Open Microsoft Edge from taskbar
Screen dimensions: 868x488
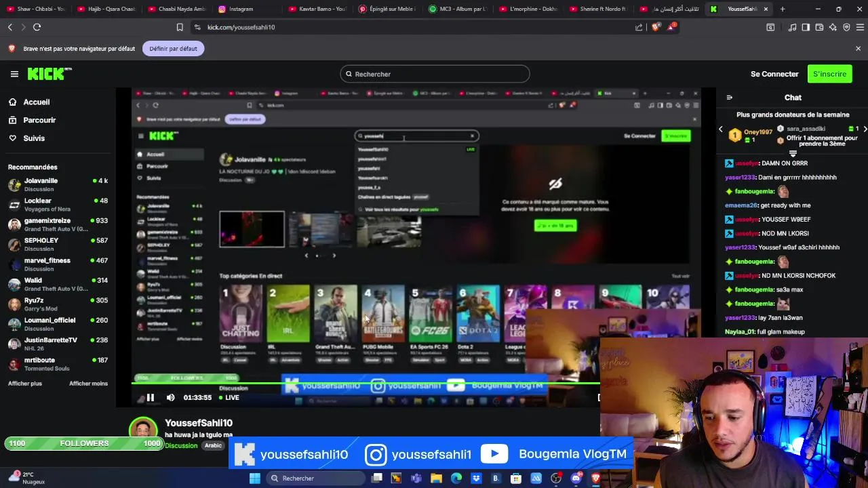(456, 479)
